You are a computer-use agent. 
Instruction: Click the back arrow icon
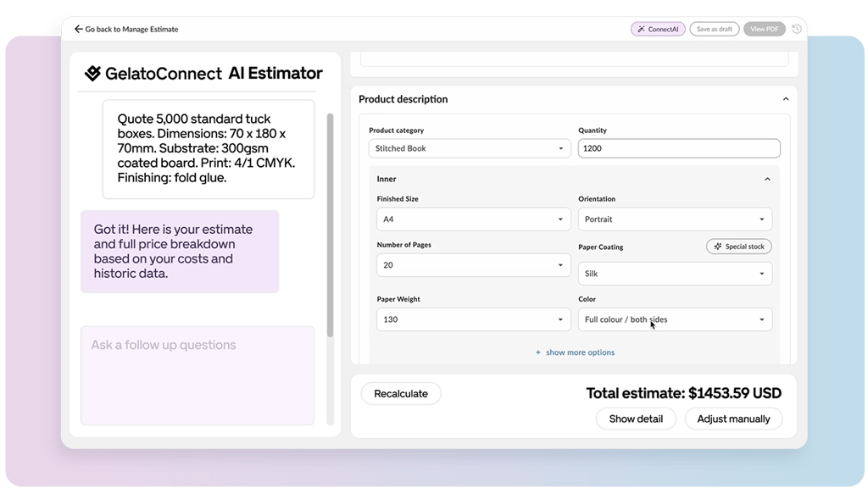tap(78, 29)
